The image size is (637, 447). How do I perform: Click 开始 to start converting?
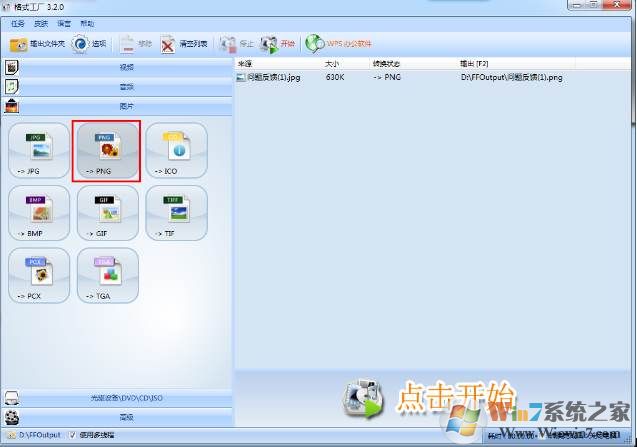[x=277, y=44]
